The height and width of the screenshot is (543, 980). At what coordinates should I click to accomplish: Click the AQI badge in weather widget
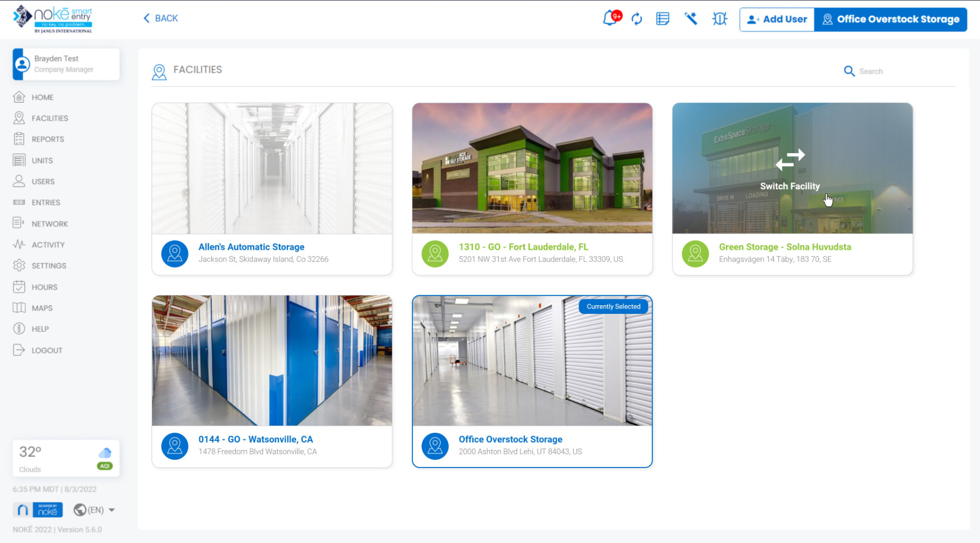click(105, 466)
